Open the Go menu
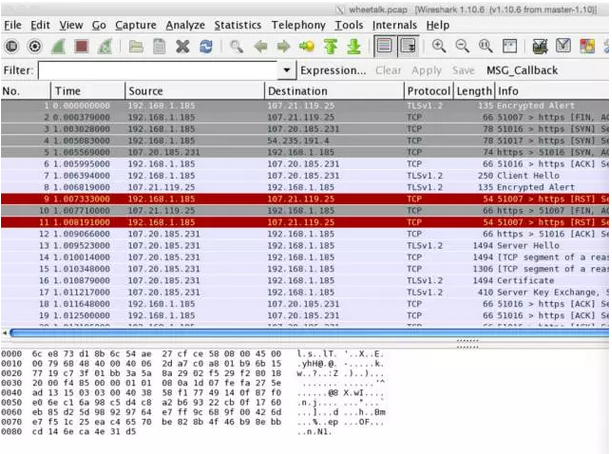The image size is (612, 454). click(99, 25)
